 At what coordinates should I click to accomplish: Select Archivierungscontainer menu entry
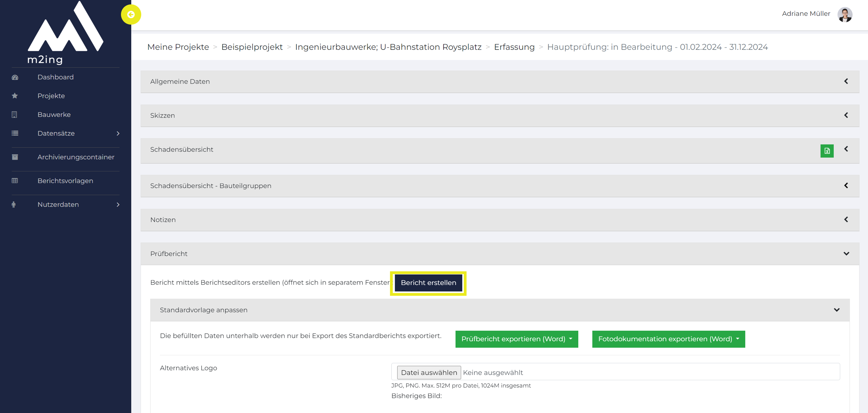[76, 157]
